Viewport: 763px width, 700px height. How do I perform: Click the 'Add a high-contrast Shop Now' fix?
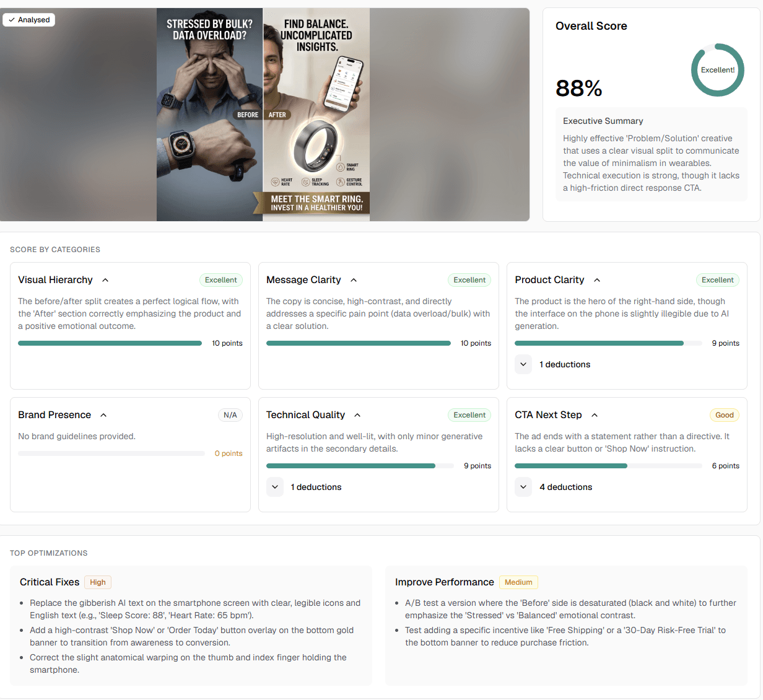(192, 636)
